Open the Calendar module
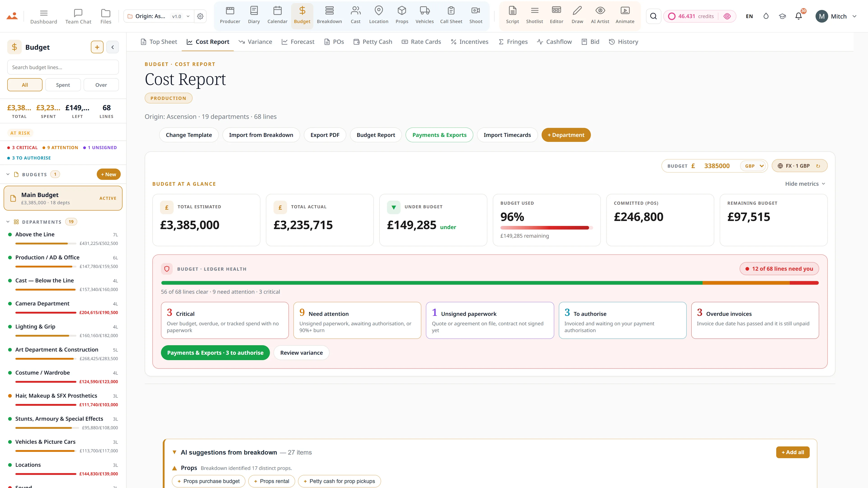This screenshot has width=868, height=488. click(x=277, y=16)
